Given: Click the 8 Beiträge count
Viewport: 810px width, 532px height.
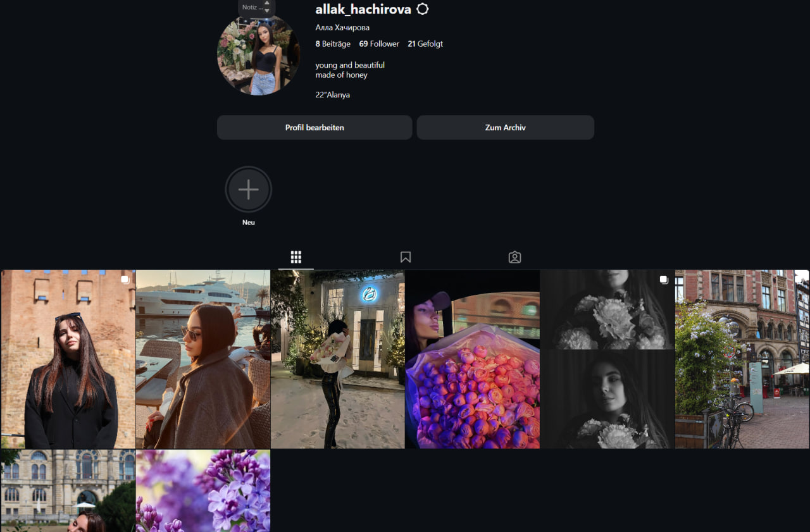Looking at the screenshot, I should point(333,44).
